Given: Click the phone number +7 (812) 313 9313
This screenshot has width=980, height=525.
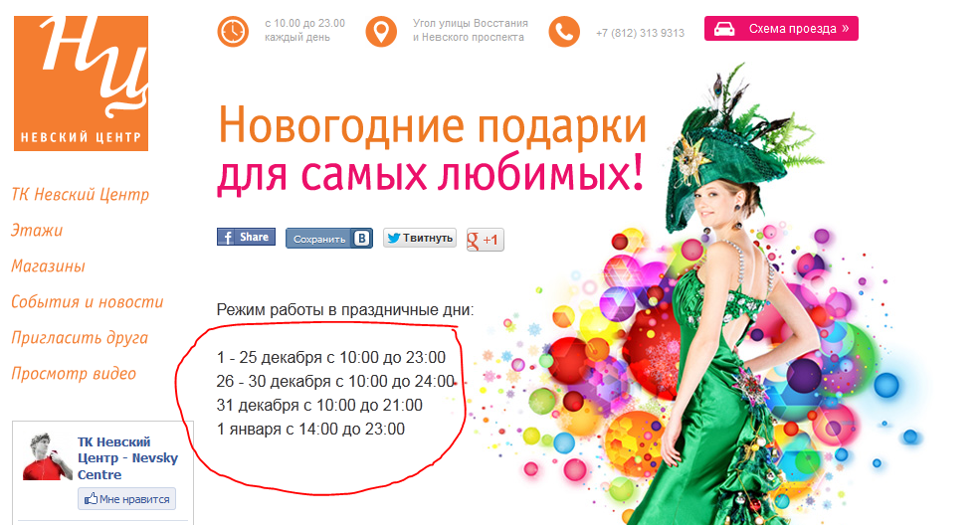Looking at the screenshot, I should point(640,33).
